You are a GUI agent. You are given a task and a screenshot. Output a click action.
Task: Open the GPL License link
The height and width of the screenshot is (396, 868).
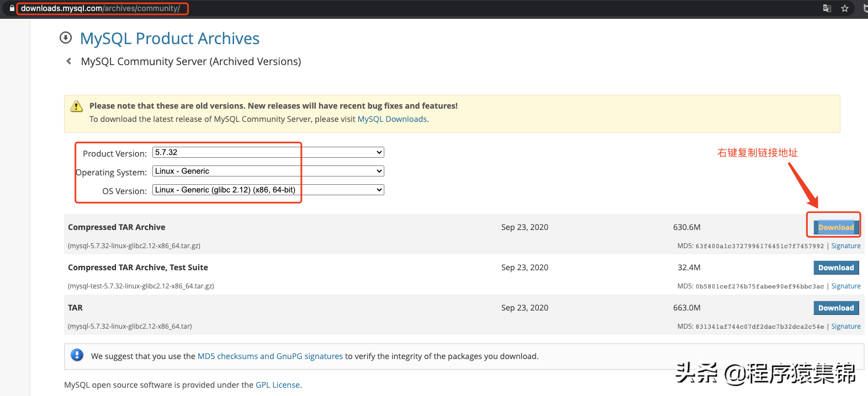tap(278, 385)
